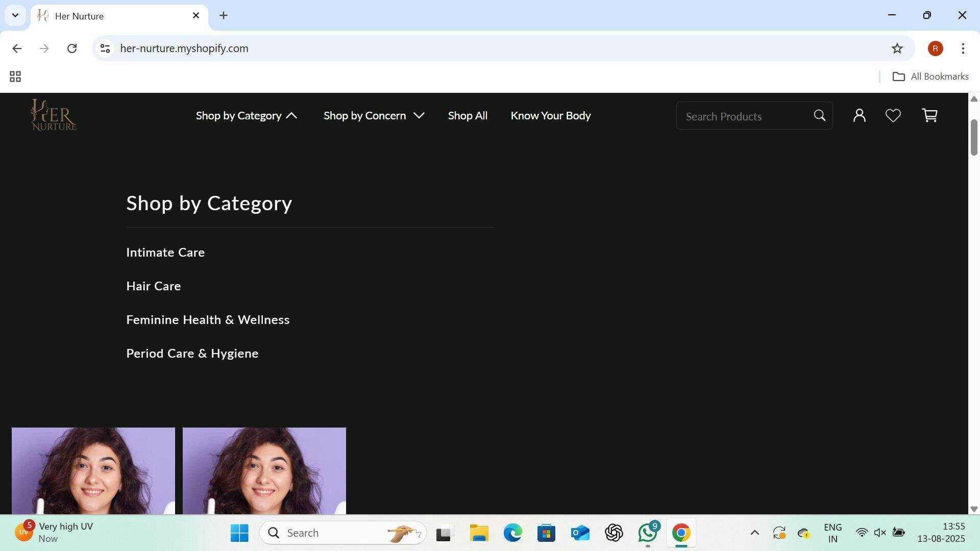Open the account profile icon

click(859, 116)
